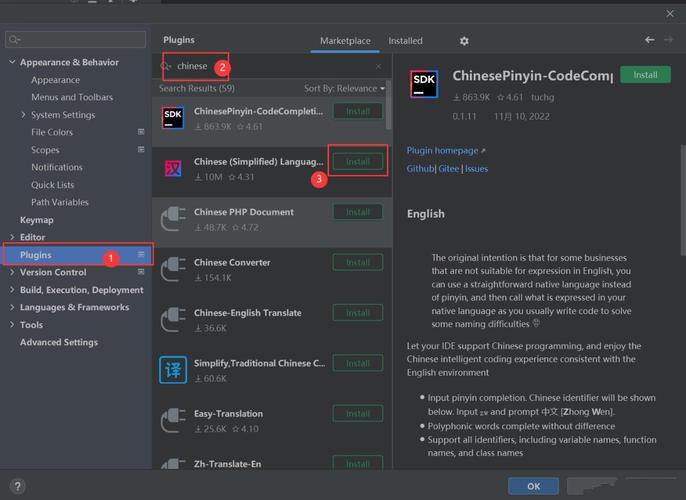Install Zh-Translate-En plugin
This screenshot has height=500, width=686.
(x=358, y=463)
